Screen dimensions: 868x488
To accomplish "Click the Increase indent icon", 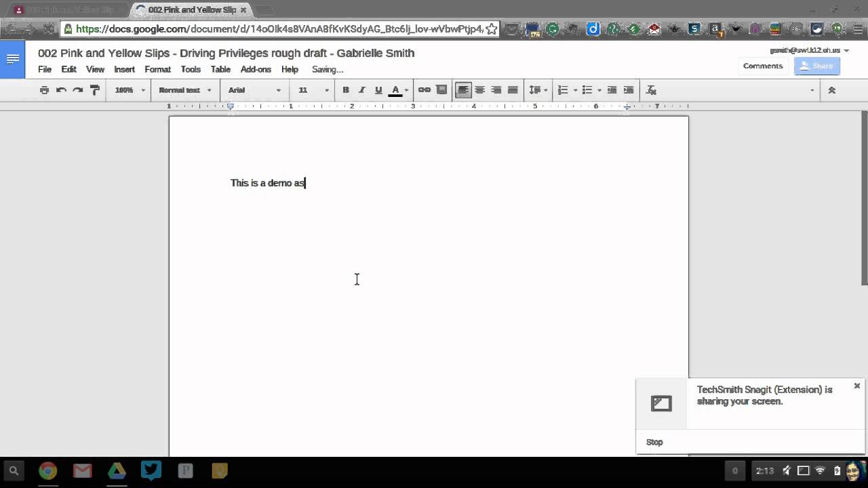I will tap(629, 90).
